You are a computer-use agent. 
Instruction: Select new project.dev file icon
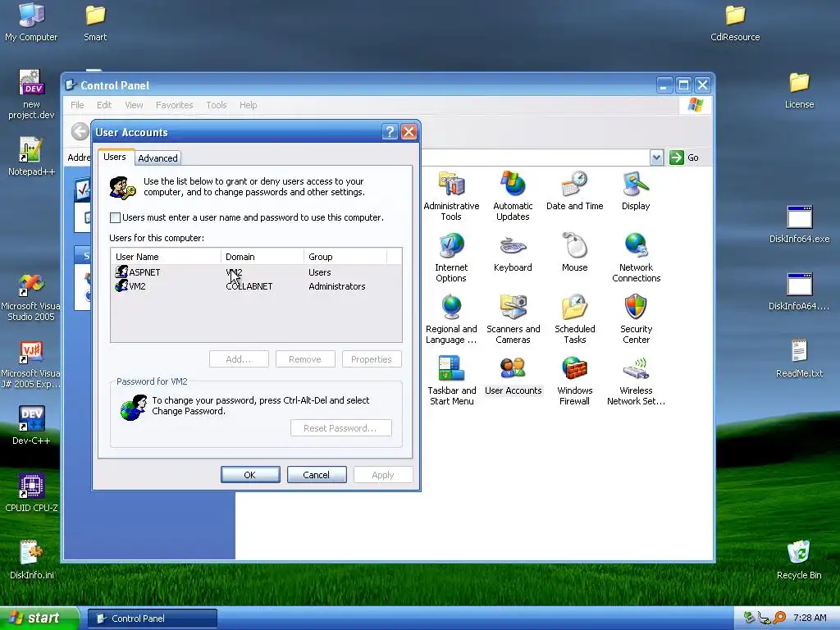[31, 94]
